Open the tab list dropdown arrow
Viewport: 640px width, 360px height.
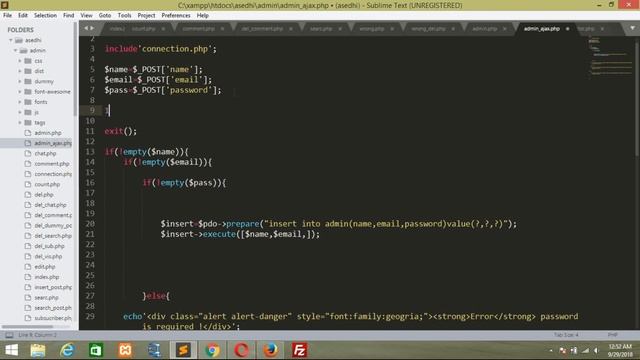[x=632, y=28]
